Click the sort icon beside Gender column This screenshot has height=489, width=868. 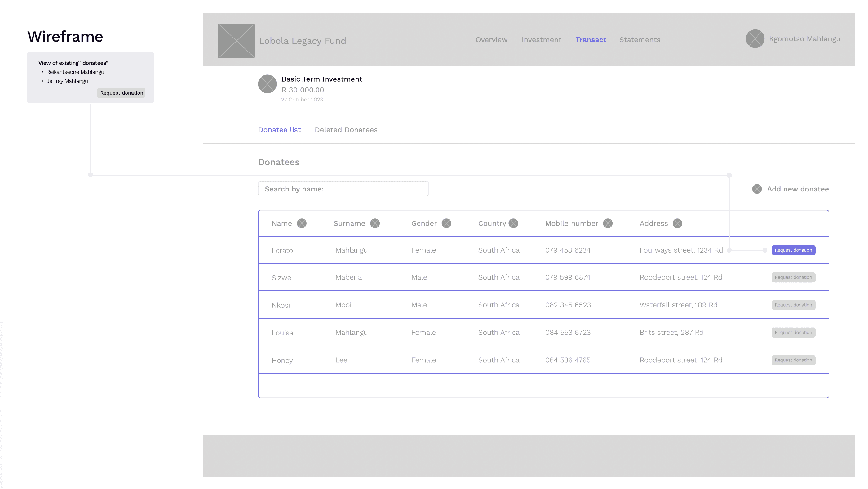click(x=446, y=223)
